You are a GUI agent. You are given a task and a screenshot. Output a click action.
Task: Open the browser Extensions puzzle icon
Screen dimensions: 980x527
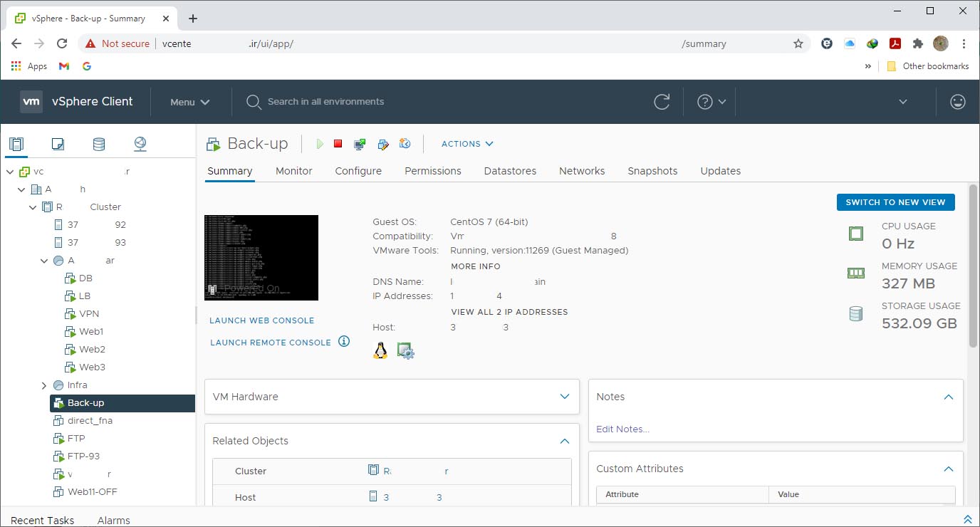pyautogui.click(x=918, y=43)
